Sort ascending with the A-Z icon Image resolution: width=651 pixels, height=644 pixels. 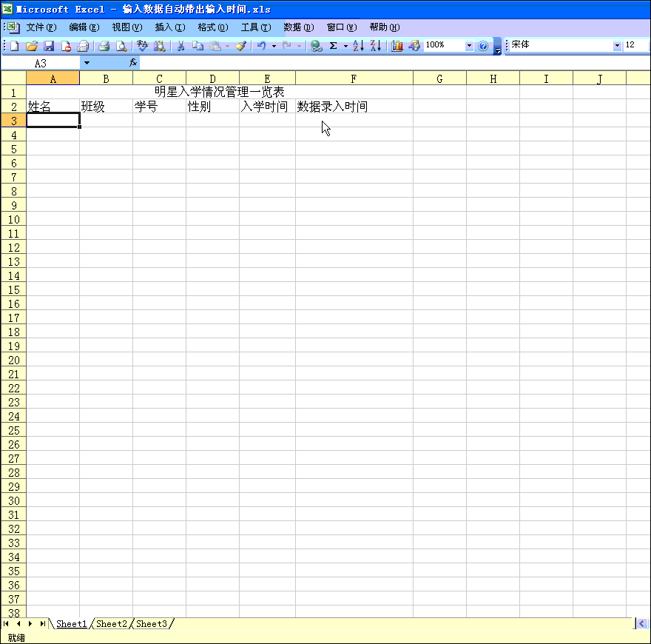[358, 46]
